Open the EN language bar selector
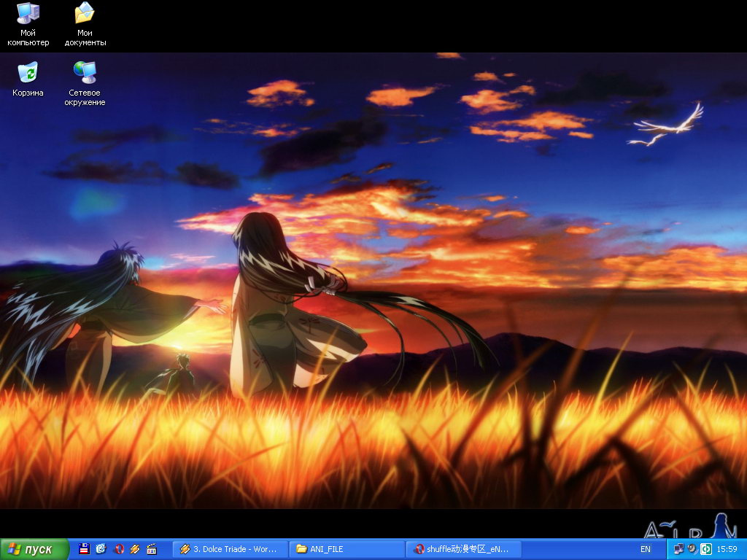This screenshot has height=560, width=747. (x=645, y=549)
